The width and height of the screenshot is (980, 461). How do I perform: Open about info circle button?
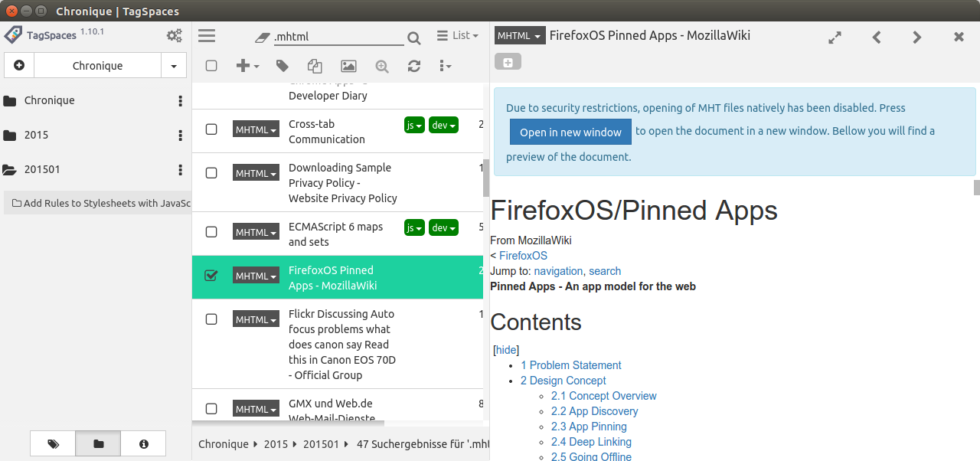point(143,443)
